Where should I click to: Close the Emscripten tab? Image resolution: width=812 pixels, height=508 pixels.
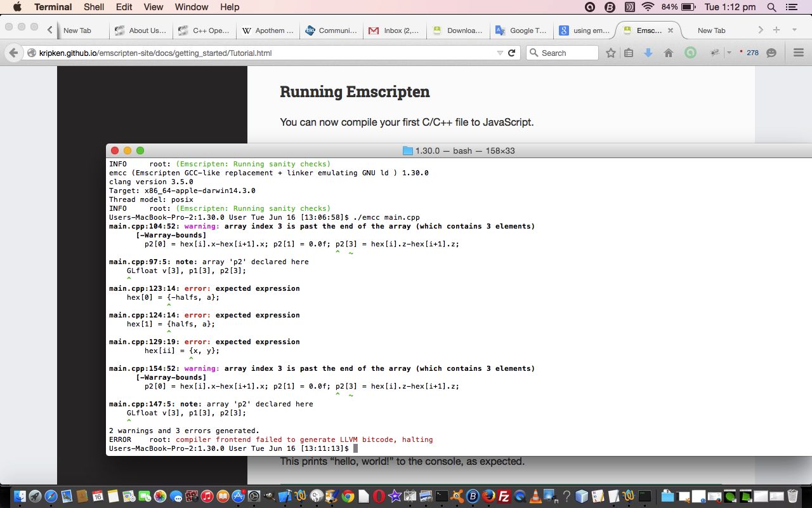670,30
